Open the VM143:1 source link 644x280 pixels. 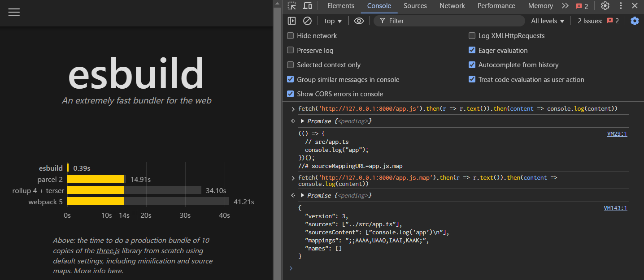pos(616,208)
